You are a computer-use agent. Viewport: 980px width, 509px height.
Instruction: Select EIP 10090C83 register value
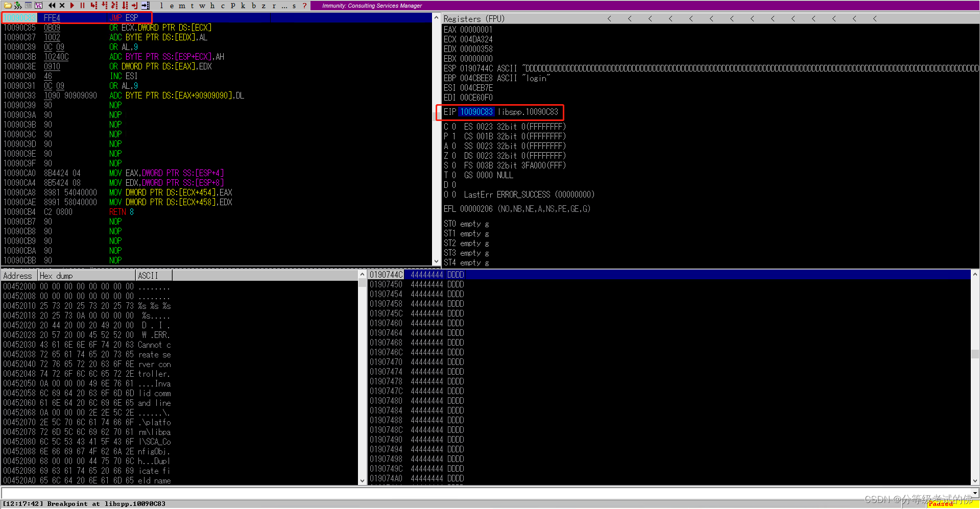click(476, 112)
